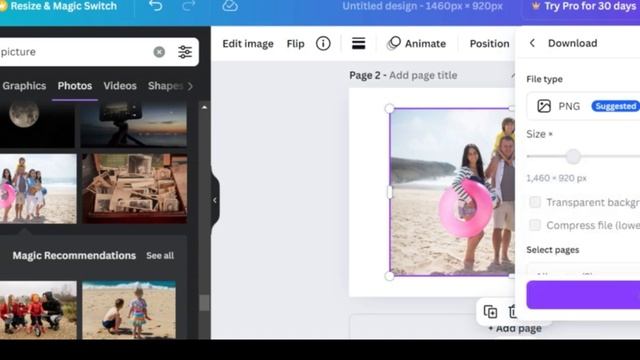Click the File type label
The image size is (640, 360).
(x=544, y=79)
